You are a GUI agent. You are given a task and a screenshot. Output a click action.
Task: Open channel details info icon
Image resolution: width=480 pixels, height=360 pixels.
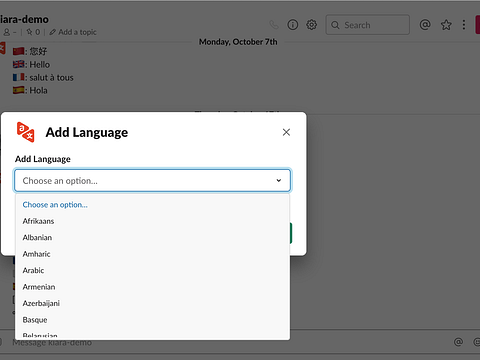293,25
